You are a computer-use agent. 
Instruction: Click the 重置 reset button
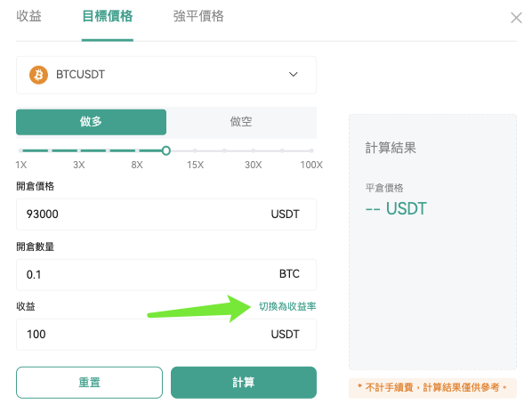click(89, 383)
